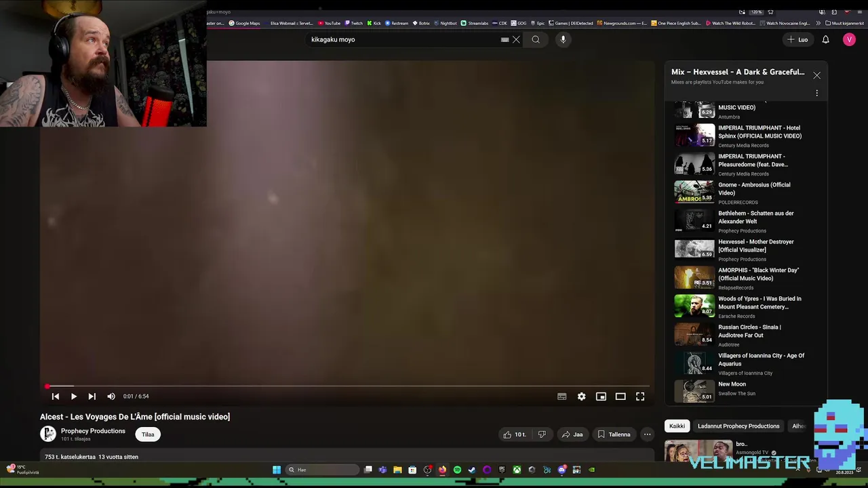
Task: Open the Twitch bookmark
Action: click(353, 23)
